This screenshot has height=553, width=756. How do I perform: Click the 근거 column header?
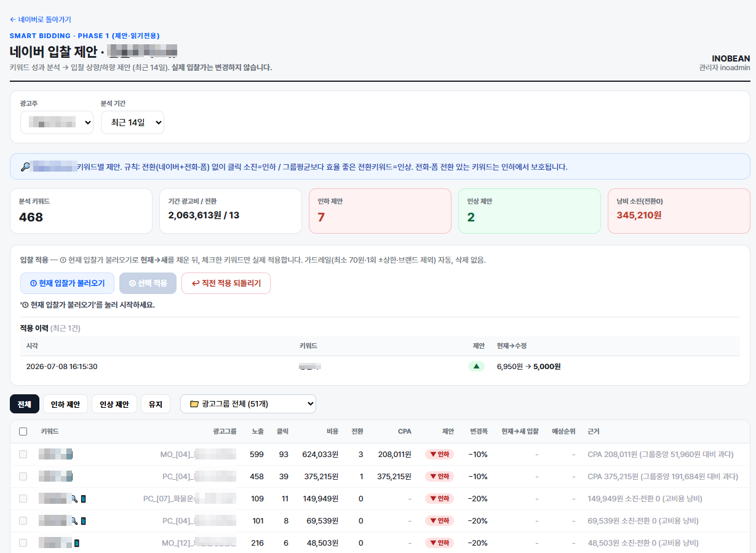(x=594, y=432)
